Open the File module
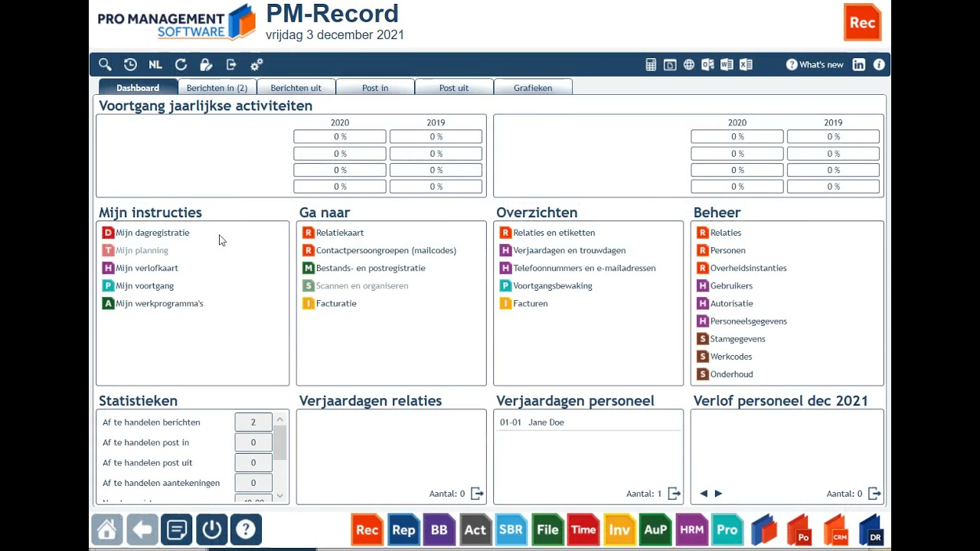This screenshot has width=980, height=551. (547, 530)
